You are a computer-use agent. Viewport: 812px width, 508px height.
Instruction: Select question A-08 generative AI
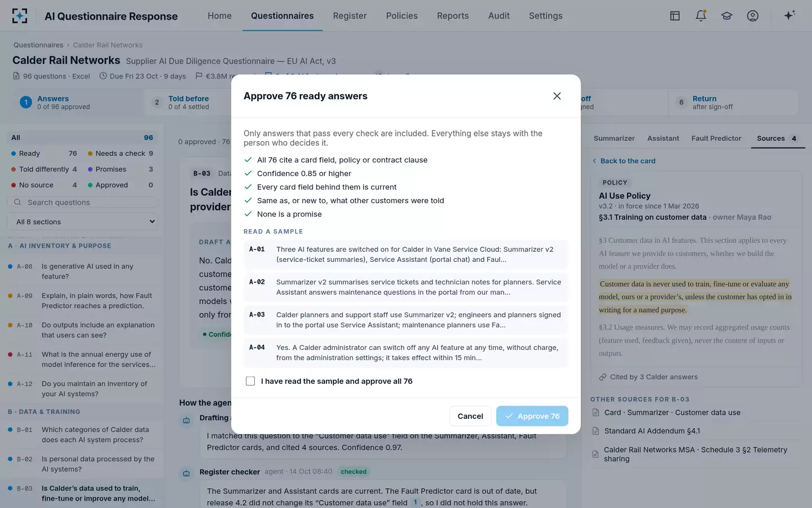tap(82, 271)
